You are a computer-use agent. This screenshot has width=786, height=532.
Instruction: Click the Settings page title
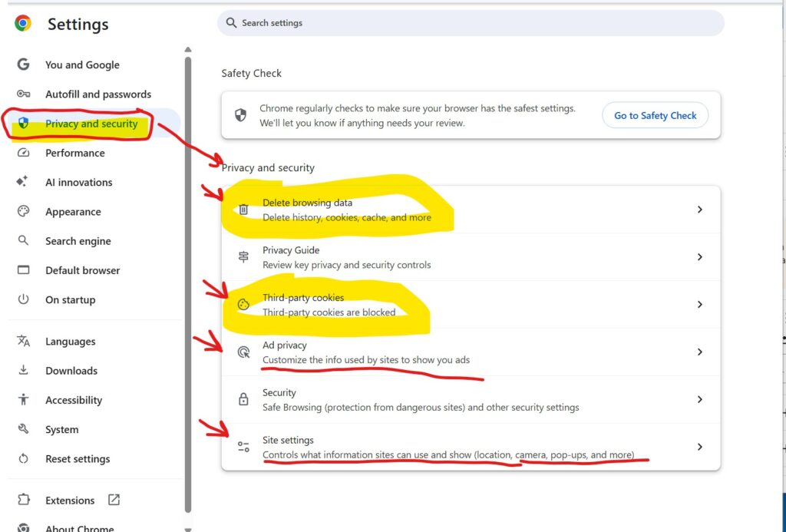coord(78,24)
